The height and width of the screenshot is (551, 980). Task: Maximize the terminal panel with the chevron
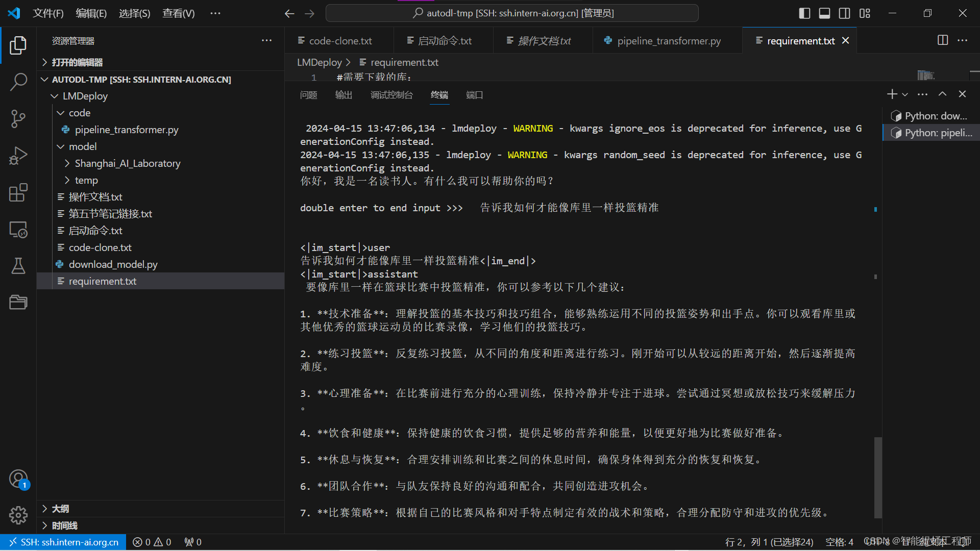coord(942,94)
